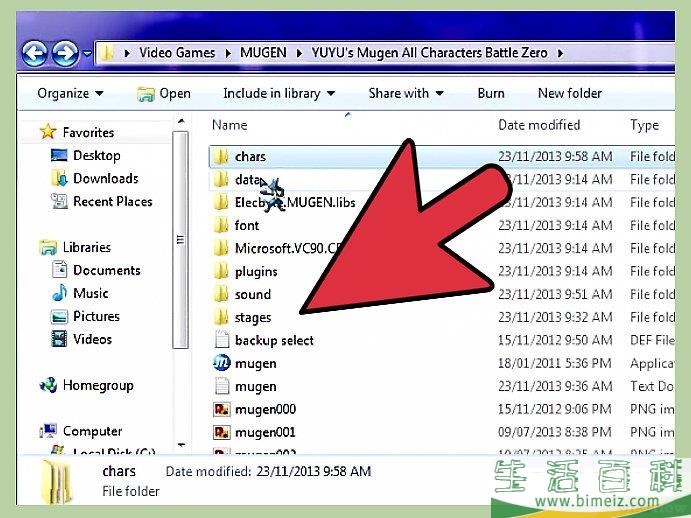Open the Music library
This screenshot has width=691, height=518.
(90, 293)
